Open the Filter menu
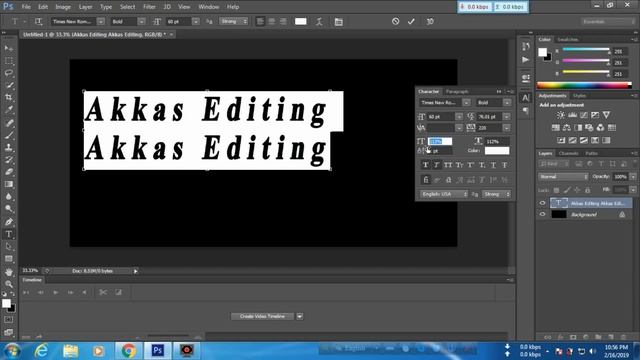 (149, 7)
